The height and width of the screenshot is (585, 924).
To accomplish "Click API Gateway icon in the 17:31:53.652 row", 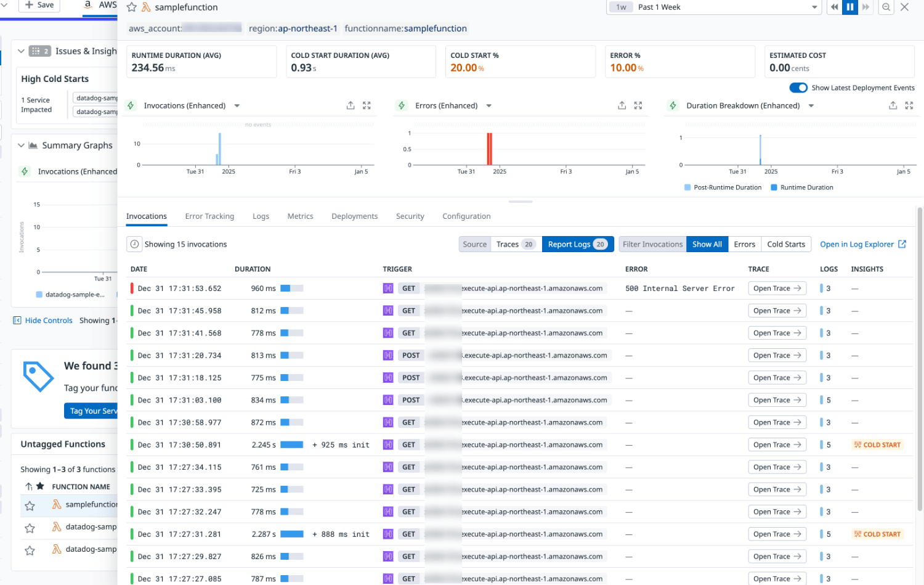I will [x=388, y=288].
